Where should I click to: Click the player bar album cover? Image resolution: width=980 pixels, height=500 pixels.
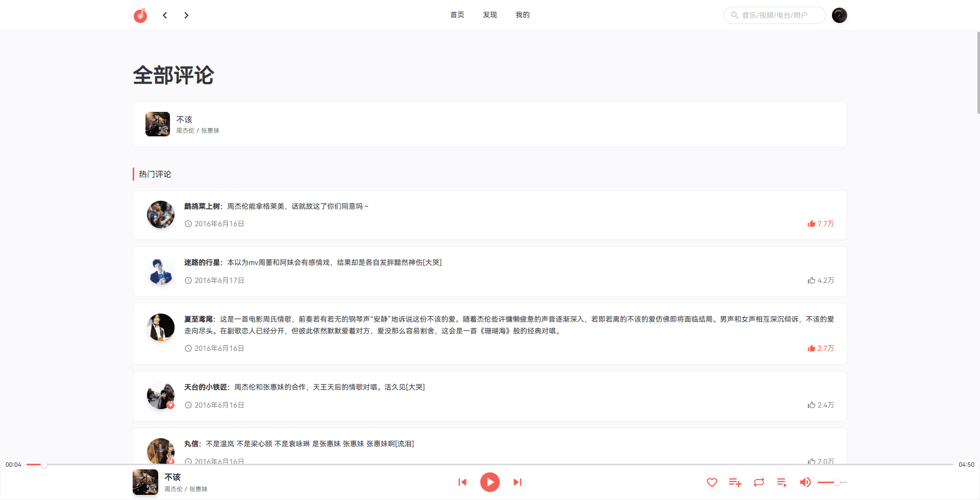click(x=145, y=482)
